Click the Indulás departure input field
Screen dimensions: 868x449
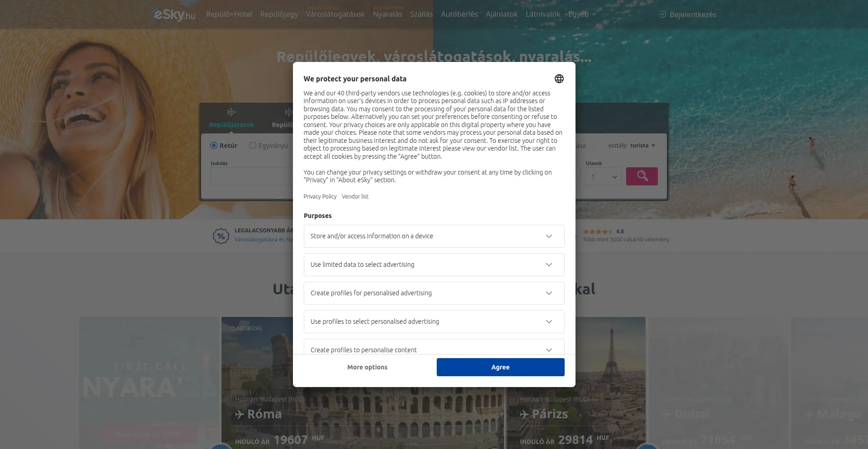[251, 177]
